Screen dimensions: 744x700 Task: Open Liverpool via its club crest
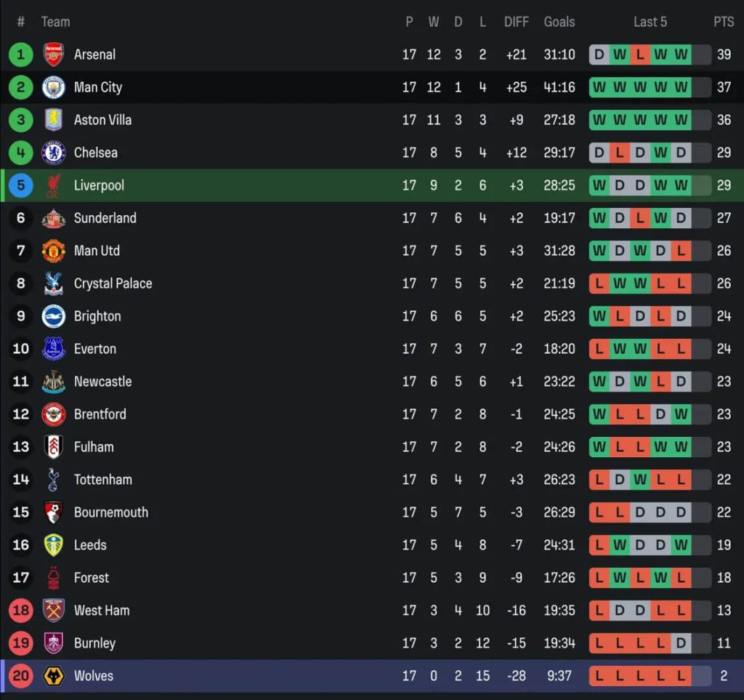pyautogui.click(x=54, y=185)
